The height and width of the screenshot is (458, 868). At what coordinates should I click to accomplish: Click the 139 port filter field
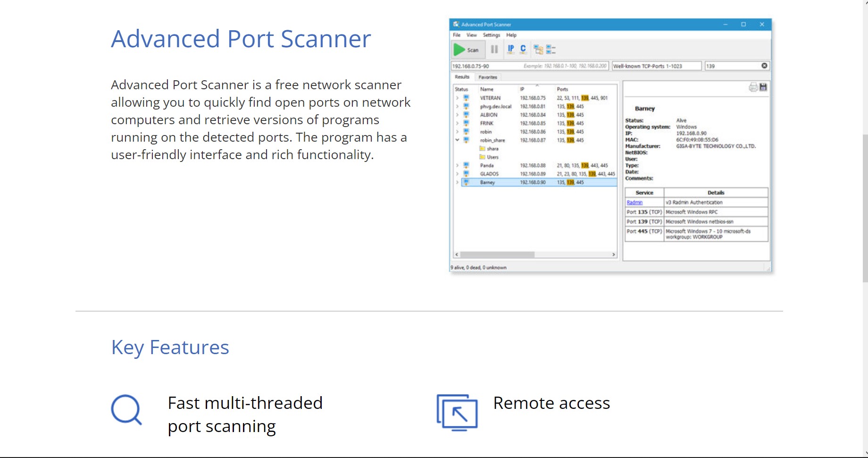(737, 66)
